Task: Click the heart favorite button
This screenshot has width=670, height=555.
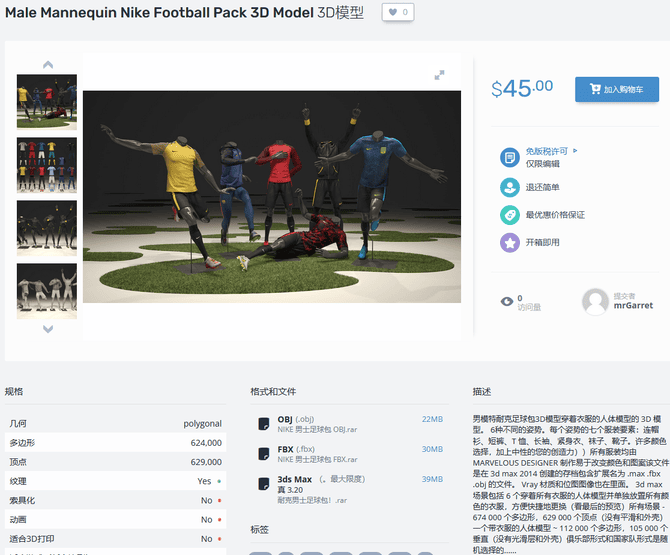Action: pos(398,12)
